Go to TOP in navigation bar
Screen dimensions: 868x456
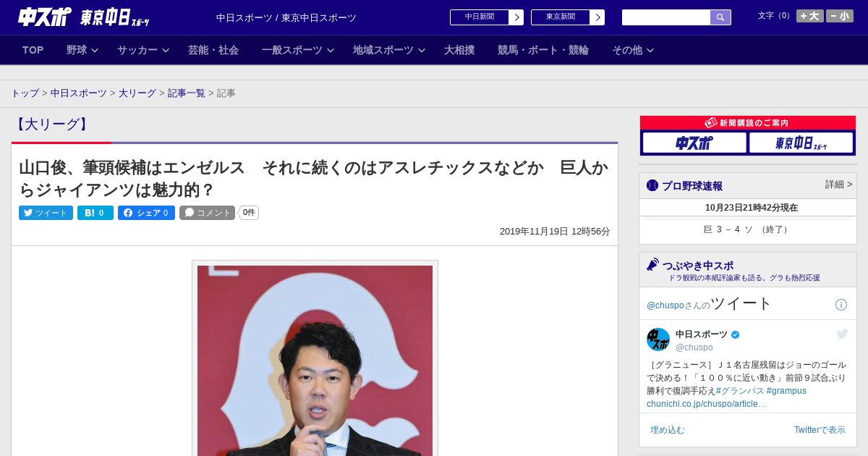pyautogui.click(x=33, y=50)
